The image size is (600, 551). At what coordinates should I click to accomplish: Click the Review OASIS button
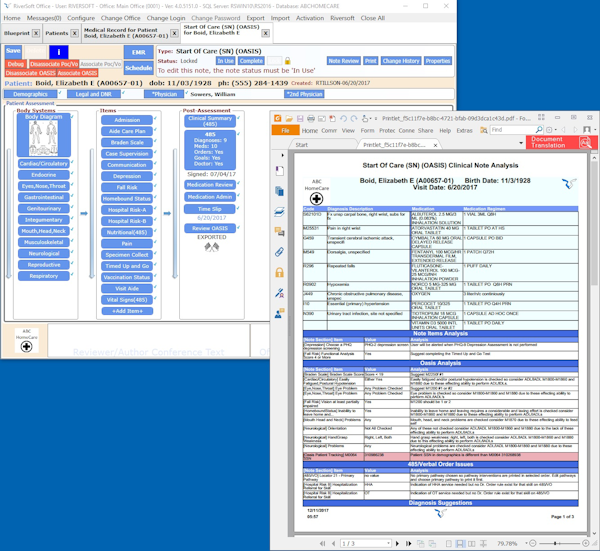tap(210, 228)
